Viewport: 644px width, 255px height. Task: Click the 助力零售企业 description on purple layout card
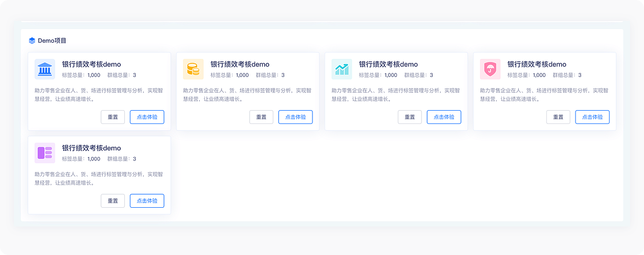99,179
